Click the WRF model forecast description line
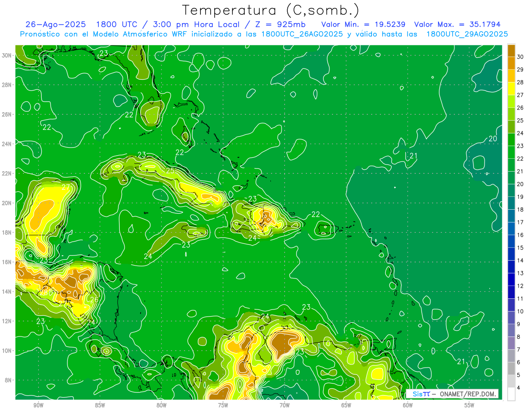Viewport: 532px width, 411px height. 264,34
